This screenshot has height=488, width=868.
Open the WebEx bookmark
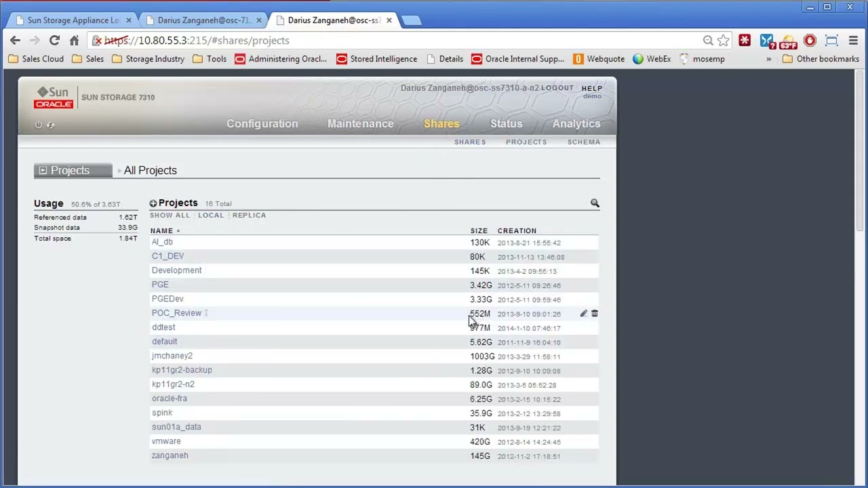click(x=652, y=59)
